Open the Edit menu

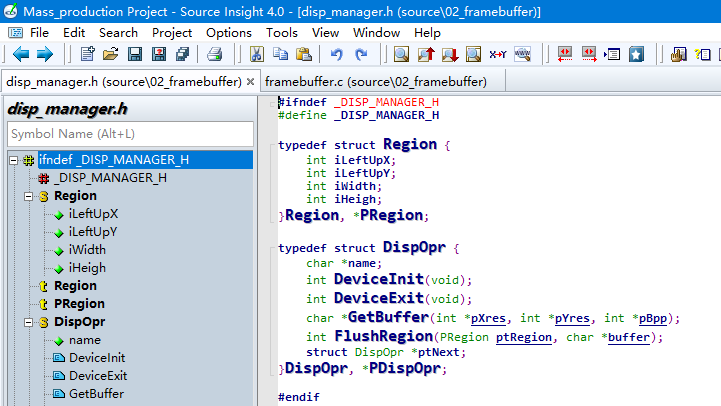point(74,33)
